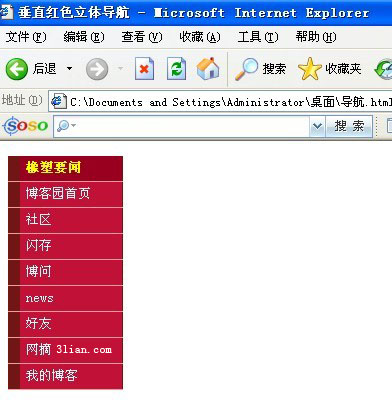This screenshot has width=392, height=404.
Task: Open the 收藏(A) menu
Action: click(x=200, y=37)
